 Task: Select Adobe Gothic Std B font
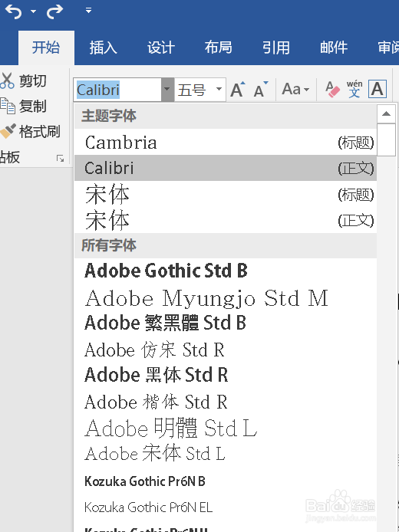[x=226, y=271]
